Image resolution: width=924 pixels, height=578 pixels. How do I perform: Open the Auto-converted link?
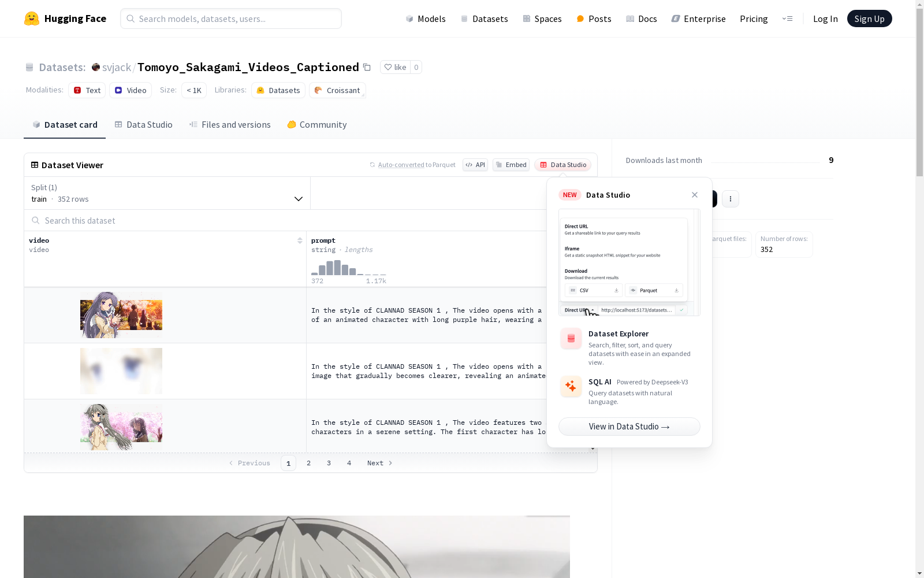(x=401, y=165)
